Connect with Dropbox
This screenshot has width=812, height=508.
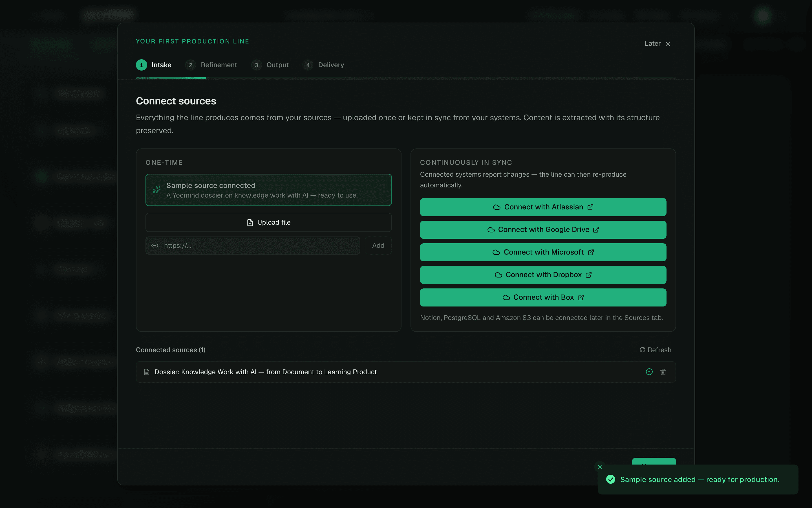[543, 275]
